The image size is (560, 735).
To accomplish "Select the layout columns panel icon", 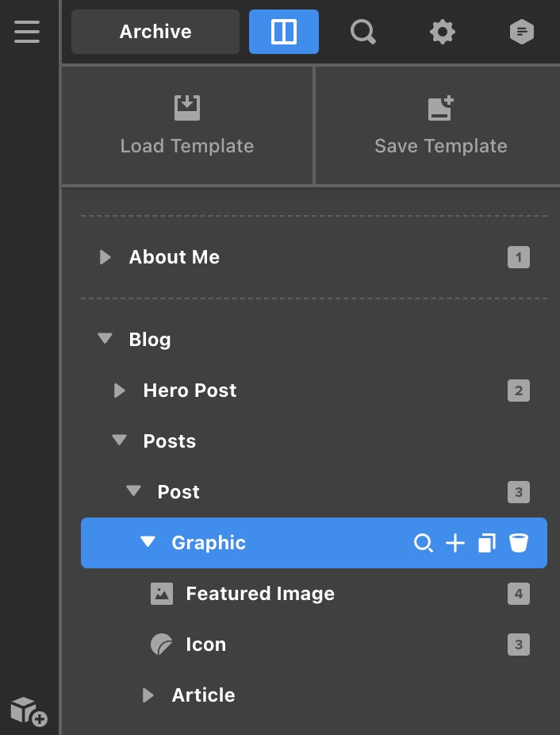I will 283,32.
